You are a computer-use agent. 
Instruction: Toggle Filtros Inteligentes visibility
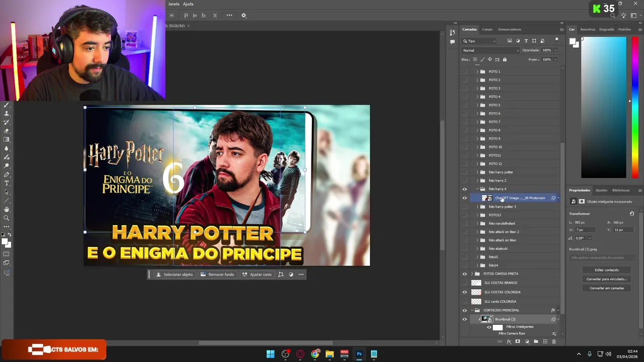[489, 327]
